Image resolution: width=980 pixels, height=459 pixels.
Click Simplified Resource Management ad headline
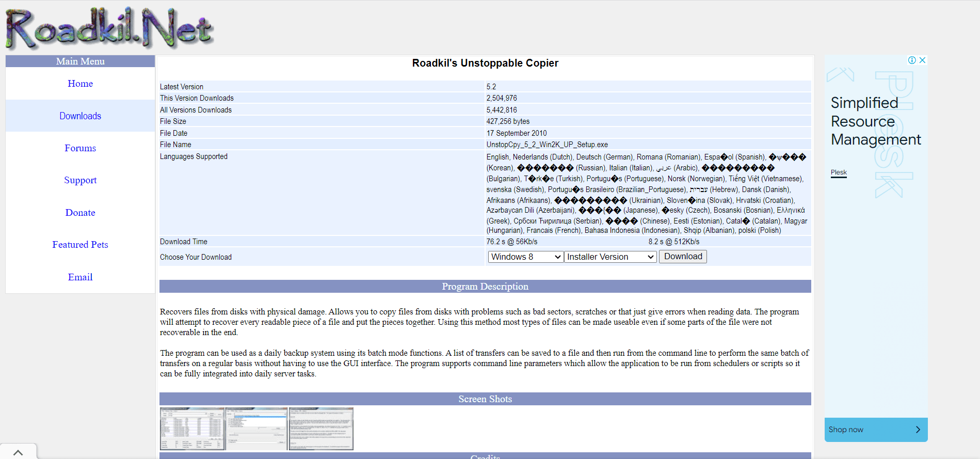[x=876, y=121]
